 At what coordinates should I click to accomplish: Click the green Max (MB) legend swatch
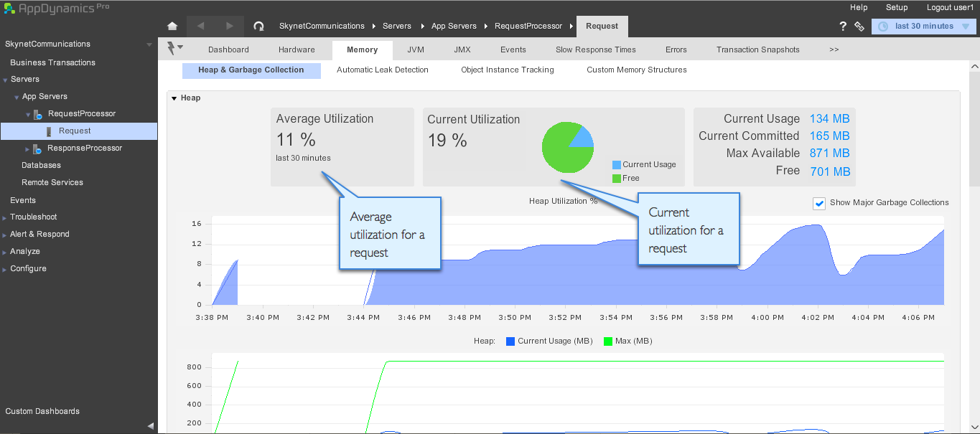tap(608, 341)
